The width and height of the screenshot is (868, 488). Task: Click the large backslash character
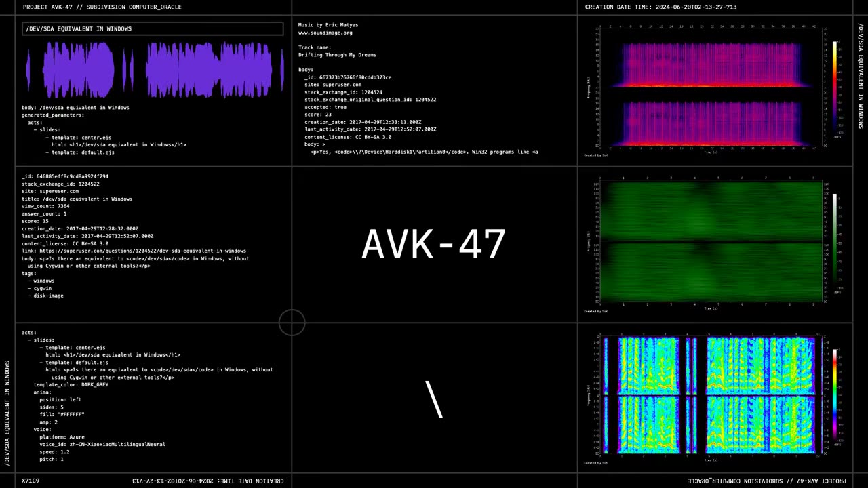434,399
